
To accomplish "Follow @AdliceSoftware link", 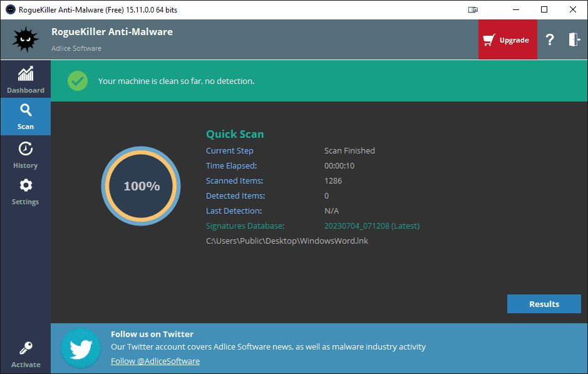I will pos(155,361).
